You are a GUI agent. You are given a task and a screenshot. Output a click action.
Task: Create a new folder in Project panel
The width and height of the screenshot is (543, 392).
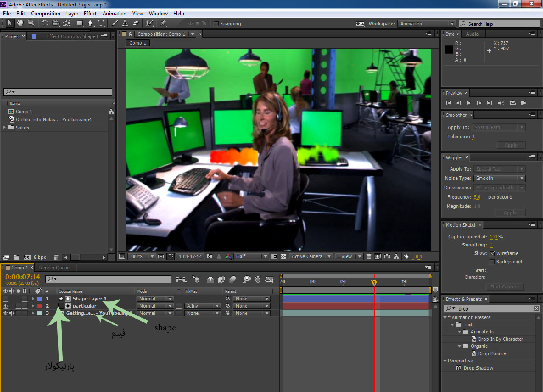pyautogui.click(x=16, y=257)
